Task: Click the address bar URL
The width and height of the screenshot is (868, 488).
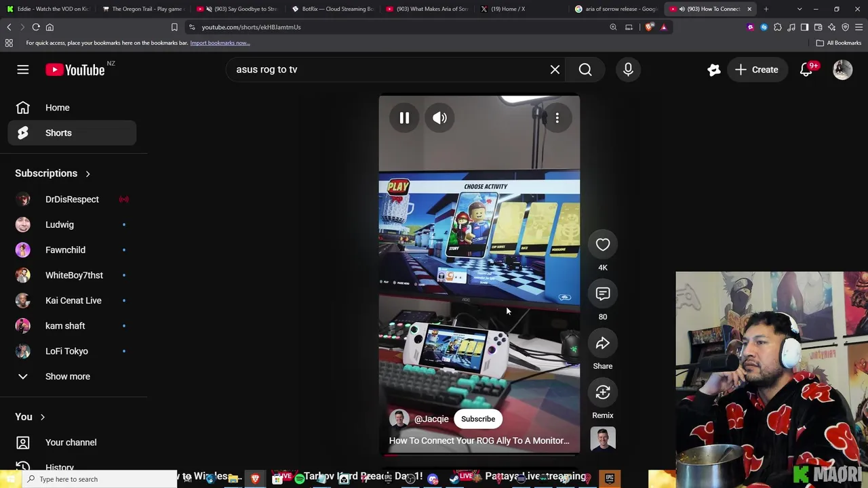Action: point(251,27)
